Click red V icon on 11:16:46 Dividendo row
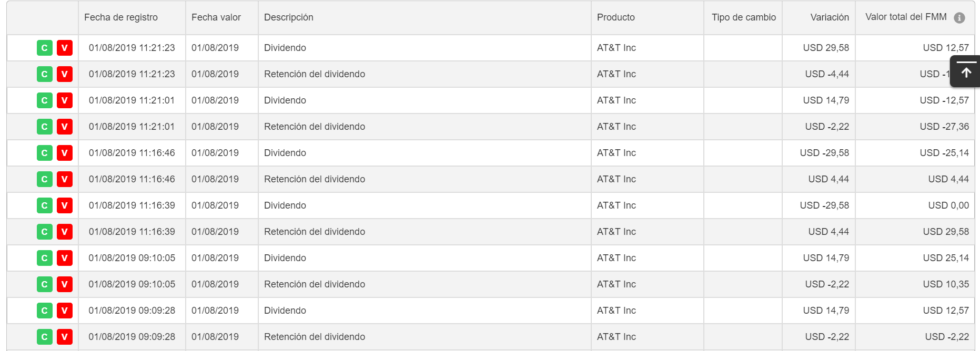Viewport: 980px width, 351px height. click(x=65, y=153)
